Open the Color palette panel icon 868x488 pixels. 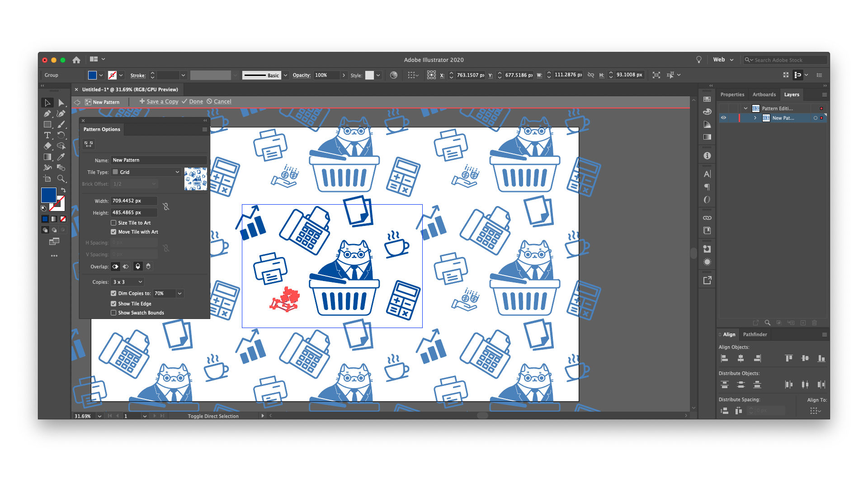[x=707, y=112]
